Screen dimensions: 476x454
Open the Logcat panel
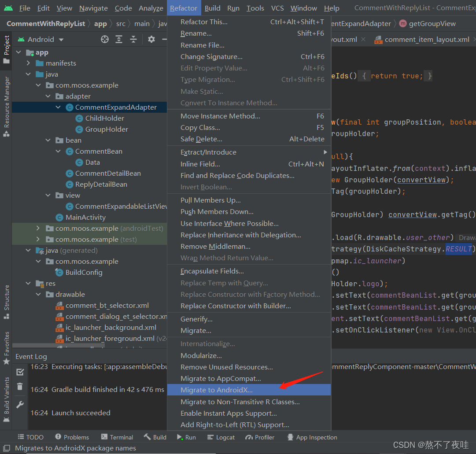click(x=222, y=437)
